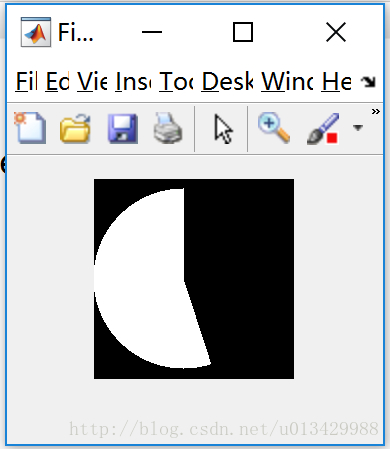Viewport: 390px width, 449px height.
Task: Open the Insert menu
Action: pos(133,82)
